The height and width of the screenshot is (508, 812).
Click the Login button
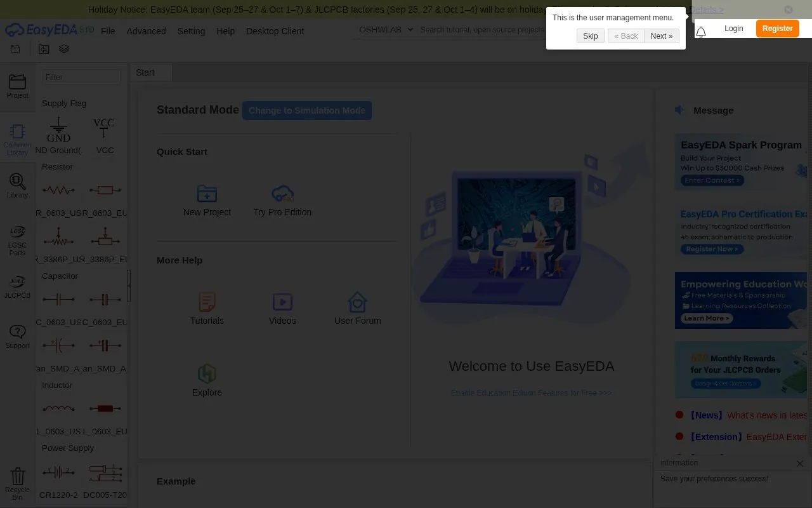pyautogui.click(x=733, y=29)
